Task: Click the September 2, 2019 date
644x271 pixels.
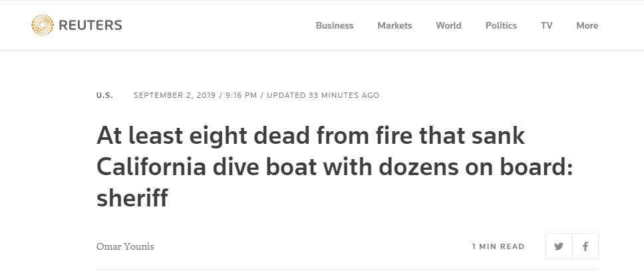Action: pos(174,95)
